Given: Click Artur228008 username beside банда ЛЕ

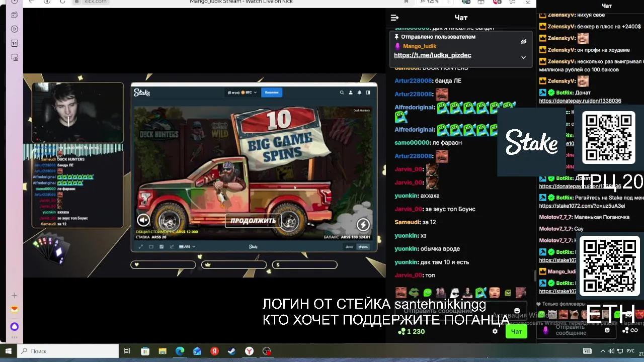Looking at the screenshot, I should click(x=413, y=81).
